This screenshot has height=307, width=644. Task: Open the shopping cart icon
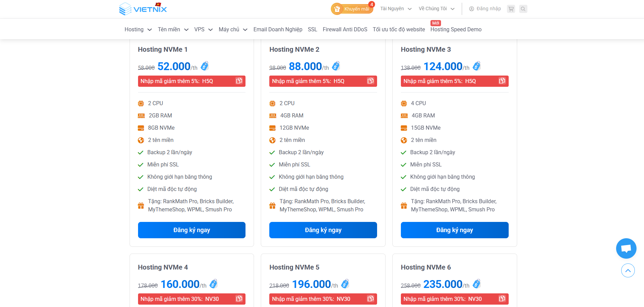coord(511,9)
